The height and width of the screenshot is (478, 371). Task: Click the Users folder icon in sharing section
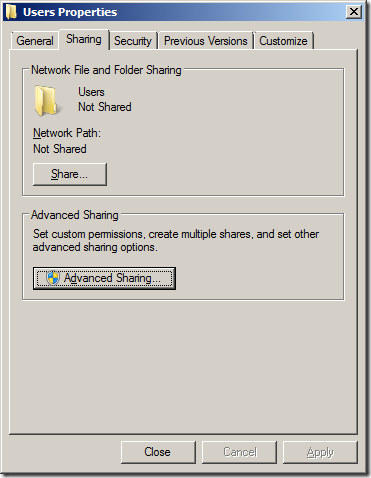pos(46,100)
